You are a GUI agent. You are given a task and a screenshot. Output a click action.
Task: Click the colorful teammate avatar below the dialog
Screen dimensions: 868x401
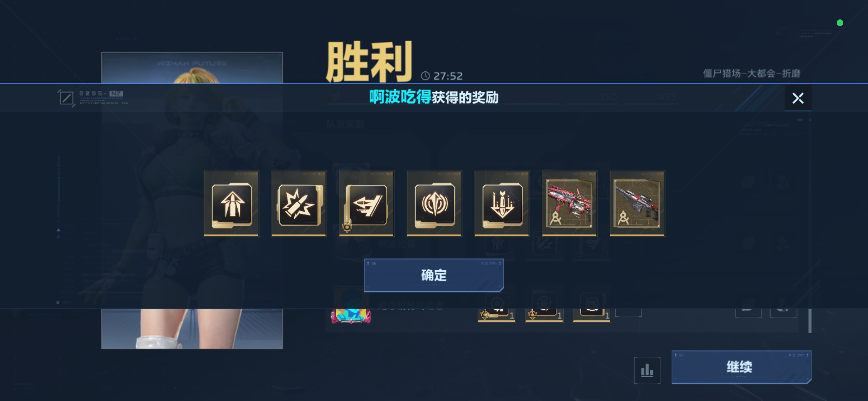351,316
